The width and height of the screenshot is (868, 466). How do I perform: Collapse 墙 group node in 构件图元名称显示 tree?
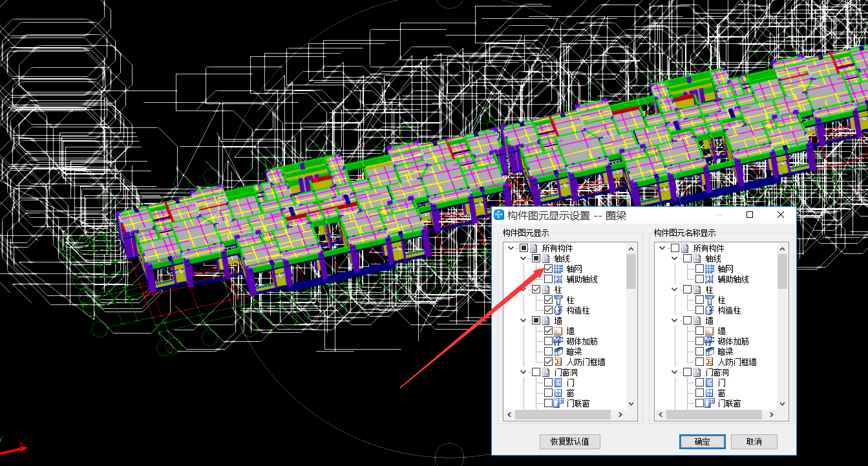coord(674,321)
